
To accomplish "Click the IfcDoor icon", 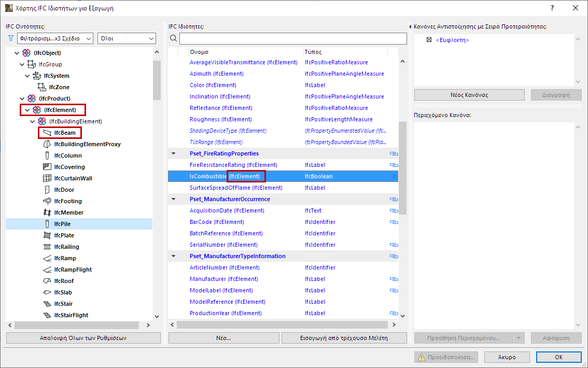I will (47, 190).
